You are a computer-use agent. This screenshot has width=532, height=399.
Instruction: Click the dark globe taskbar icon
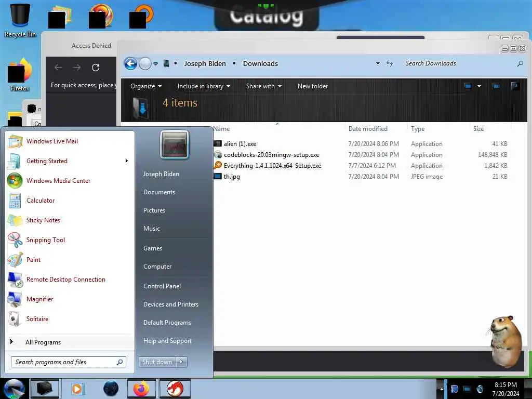click(x=111, y=389)
